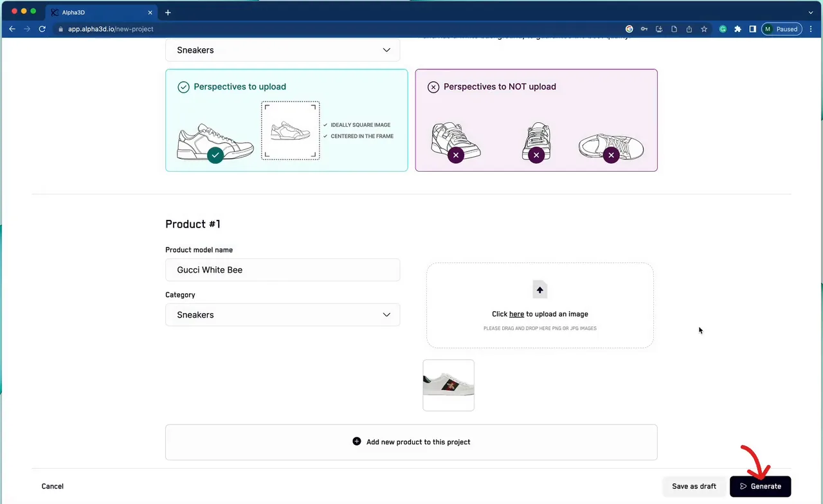Click the page icon in address bar
The height and width of the screenshot is (504, 823).
pos(674,29)
